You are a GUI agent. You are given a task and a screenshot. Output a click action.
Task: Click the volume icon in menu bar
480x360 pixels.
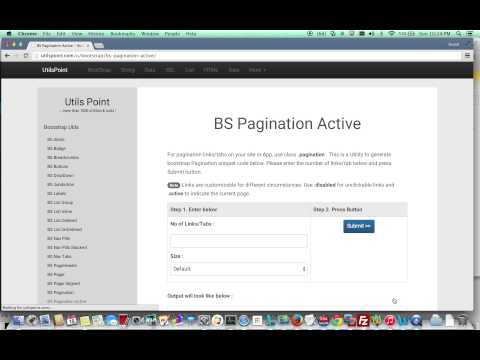(x=371, y=34)
